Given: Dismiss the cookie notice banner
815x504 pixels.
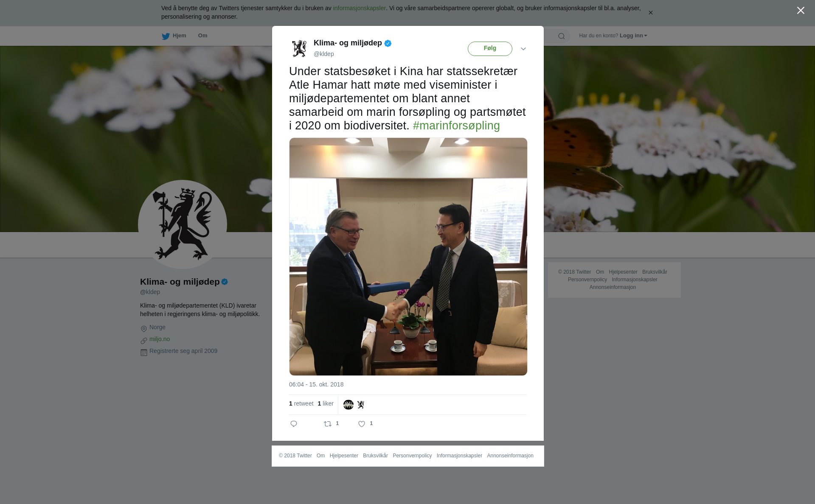Looking at the screenshot, I should click(x=650, y=13).
